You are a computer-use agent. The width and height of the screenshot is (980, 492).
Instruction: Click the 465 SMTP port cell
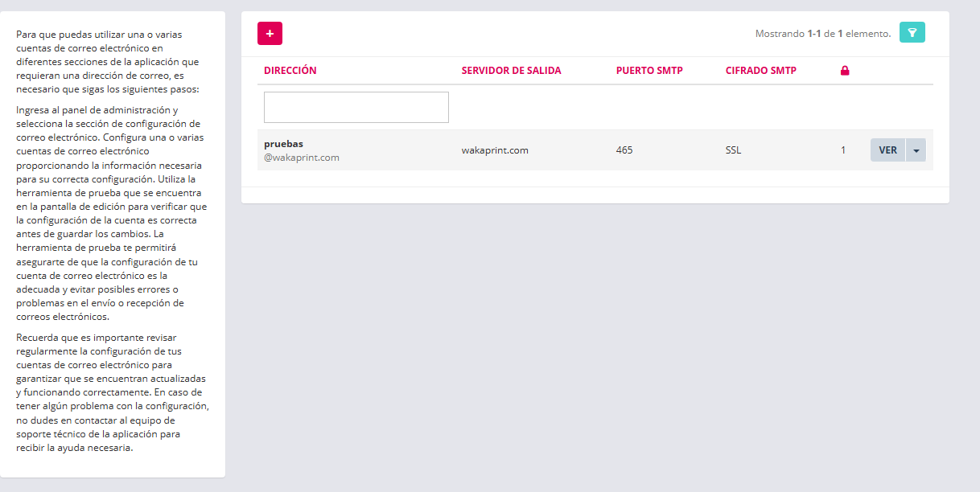(x=624, y=150)
